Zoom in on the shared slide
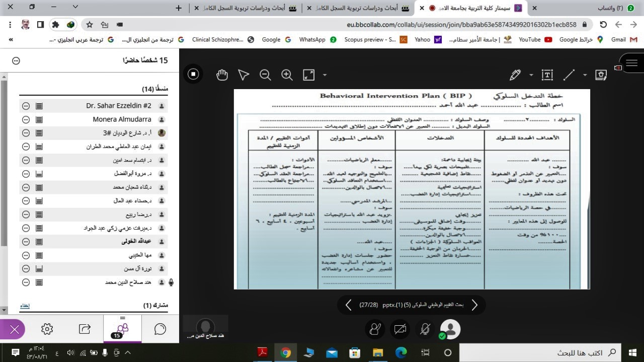Viewport: 644px width, 362px height. tap(287, 75)
